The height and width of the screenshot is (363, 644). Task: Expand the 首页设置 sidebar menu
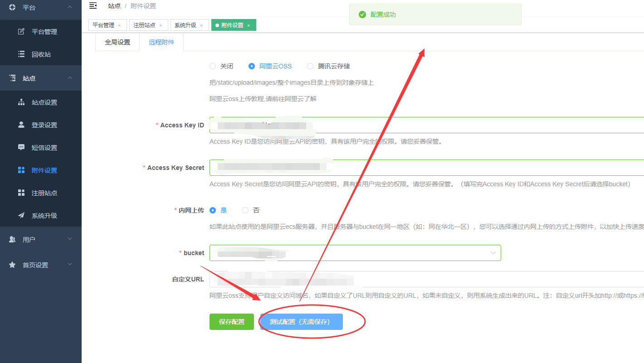(41, 265)
